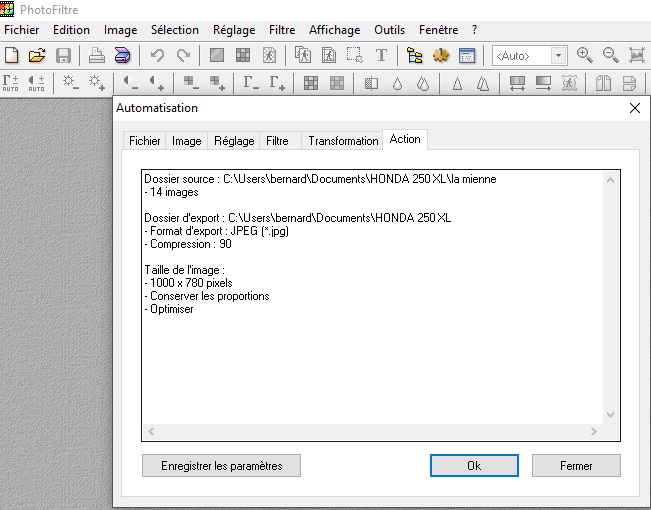Click the New document icon

pyautogui.click(x=13, y=55)
